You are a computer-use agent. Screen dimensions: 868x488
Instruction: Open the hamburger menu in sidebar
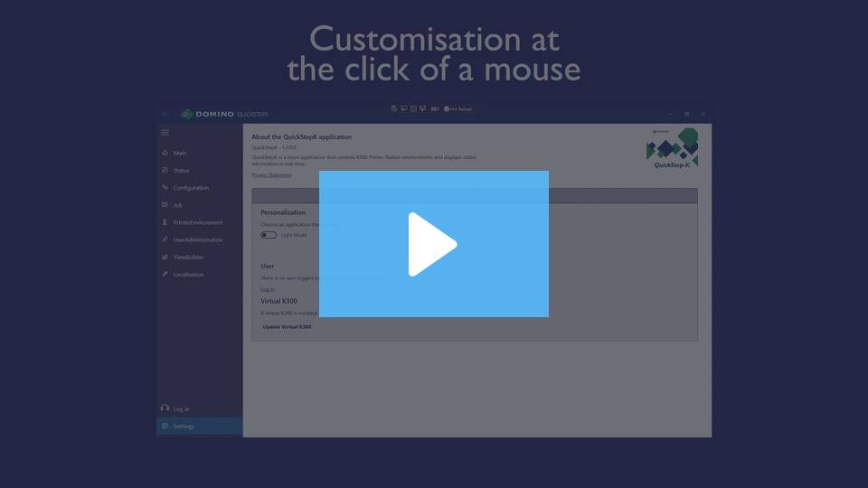(165, 132)
